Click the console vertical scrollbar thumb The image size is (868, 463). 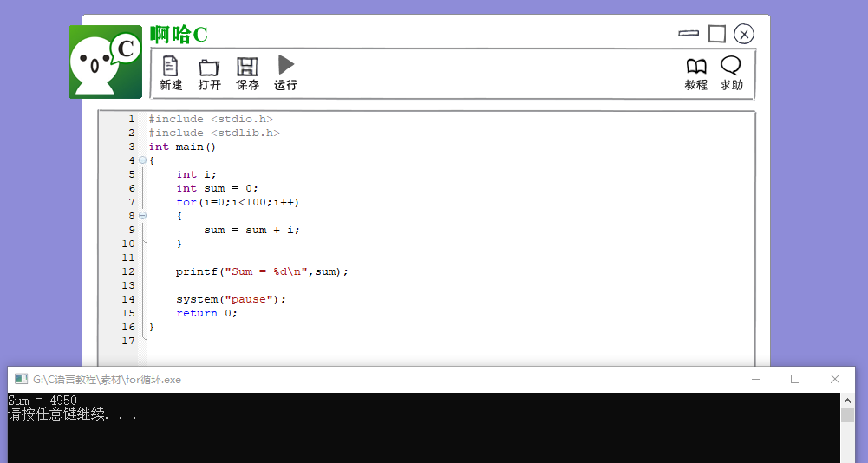[x=847, y=414]
